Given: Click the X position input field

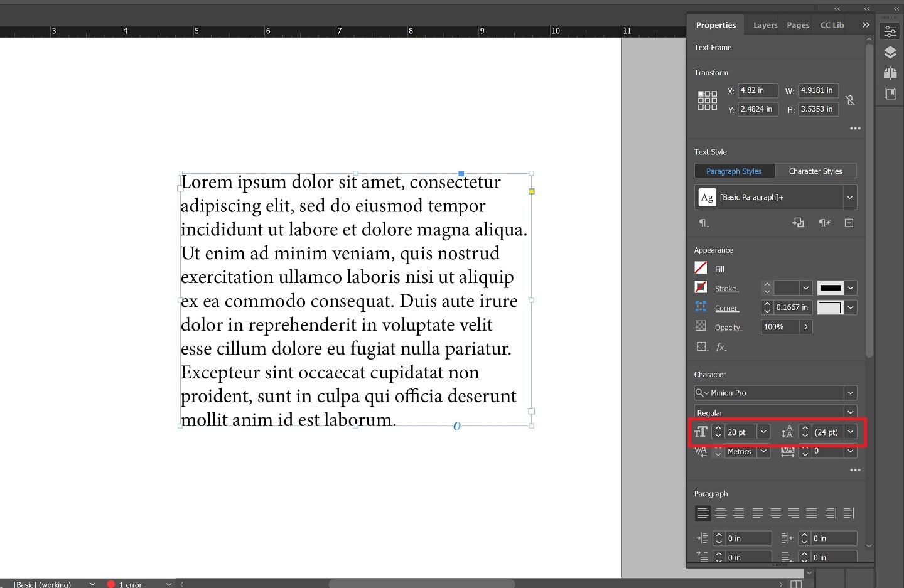Looking at the screenshot, I should click(x=757, y=90).
